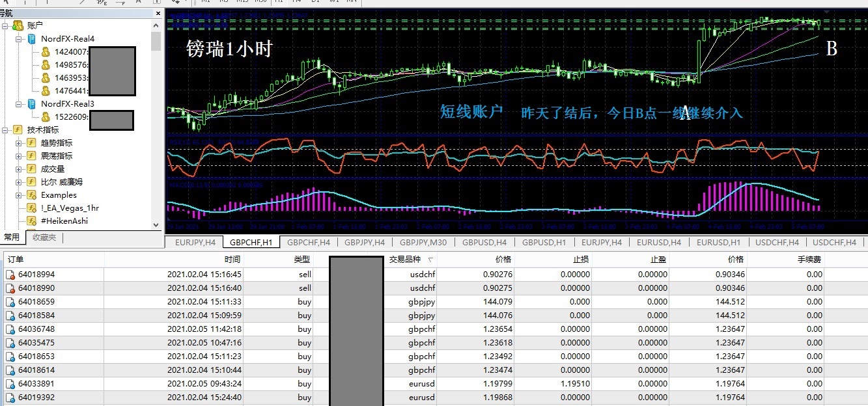
Task: Collapse the NordFX-Real3 tree node
Action: (x=19, y=103)
